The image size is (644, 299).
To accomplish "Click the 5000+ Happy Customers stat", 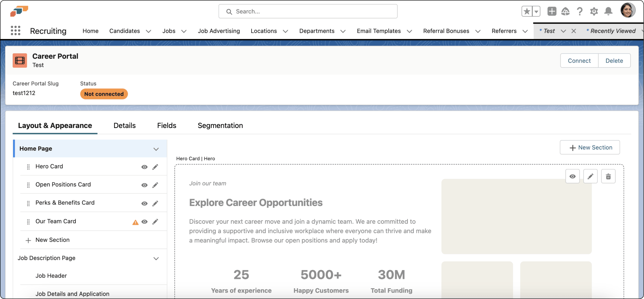I will pos(321,282).
